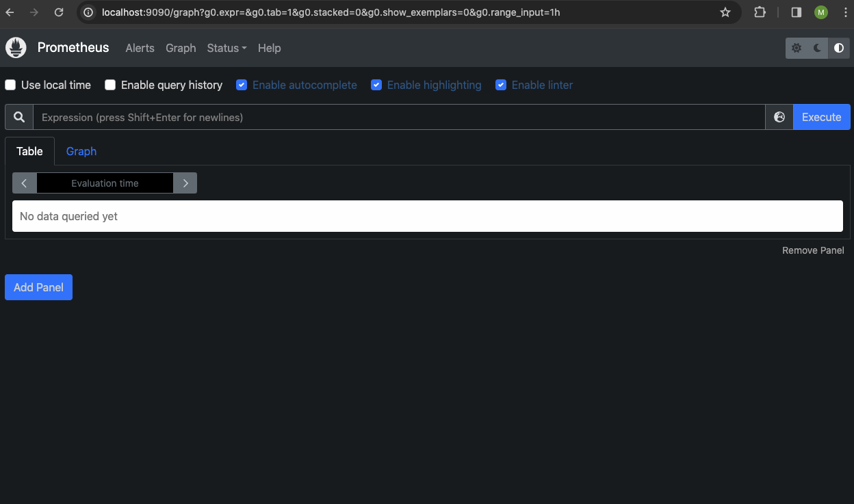Open the Help page
The width and height of the screenshot is (854, 504).
(x=270, y=48)
